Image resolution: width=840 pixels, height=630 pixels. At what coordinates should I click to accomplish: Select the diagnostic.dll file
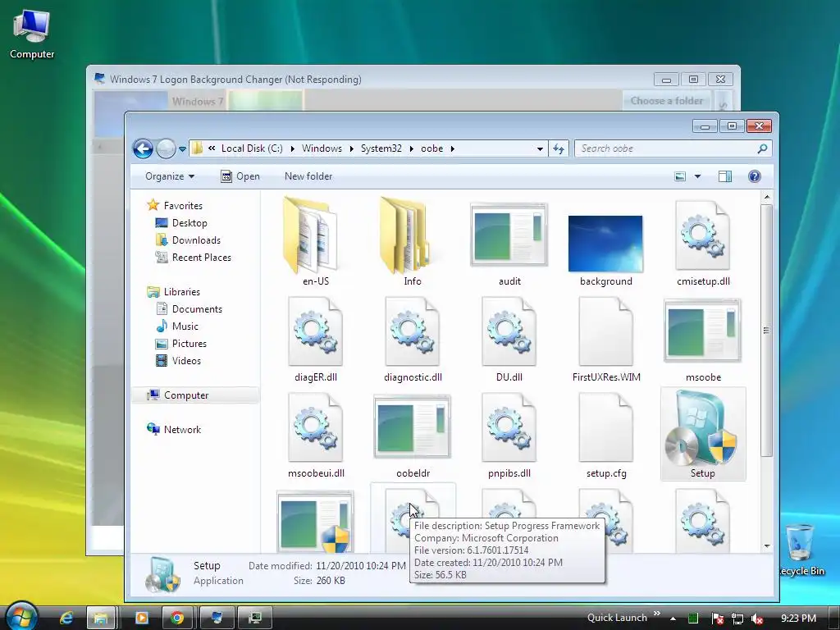tap(412, 339)
